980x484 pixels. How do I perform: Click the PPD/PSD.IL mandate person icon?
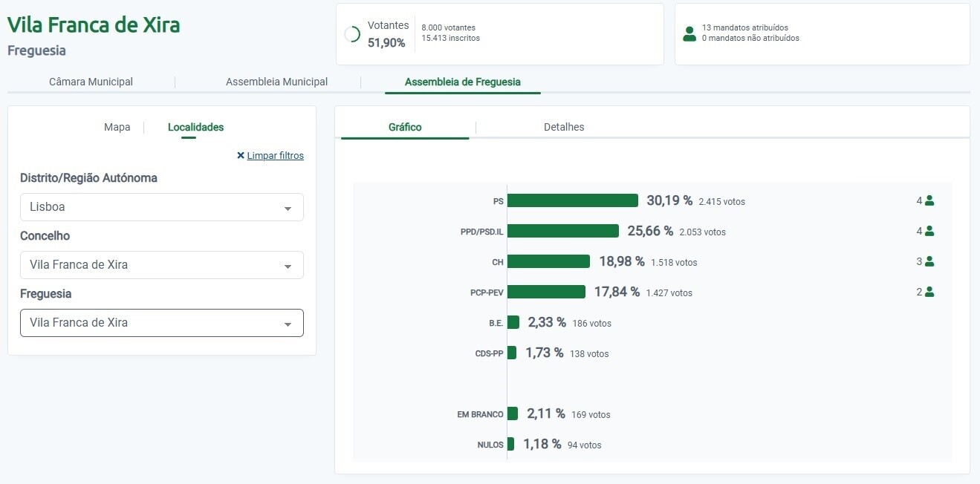coord(929,231)
